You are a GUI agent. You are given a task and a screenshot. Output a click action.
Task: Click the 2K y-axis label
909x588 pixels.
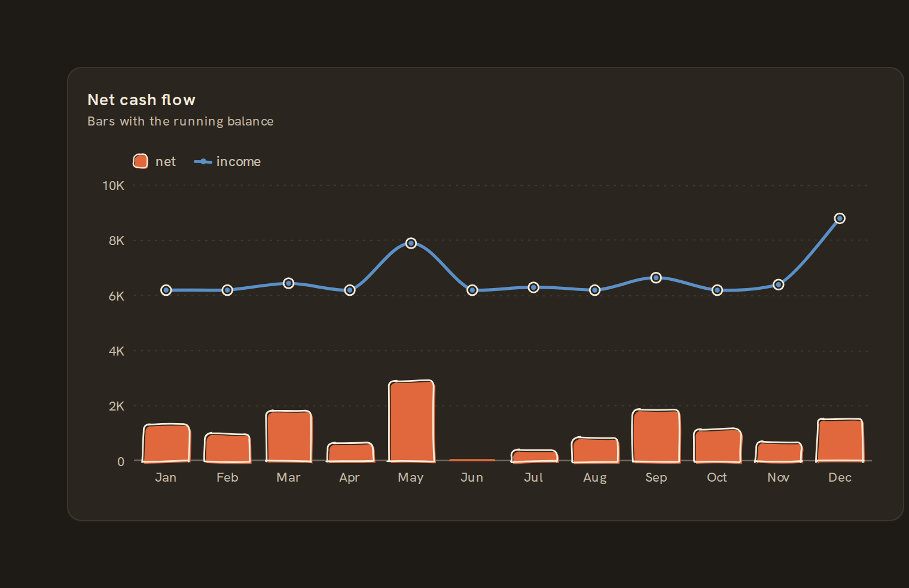point(117,406)
